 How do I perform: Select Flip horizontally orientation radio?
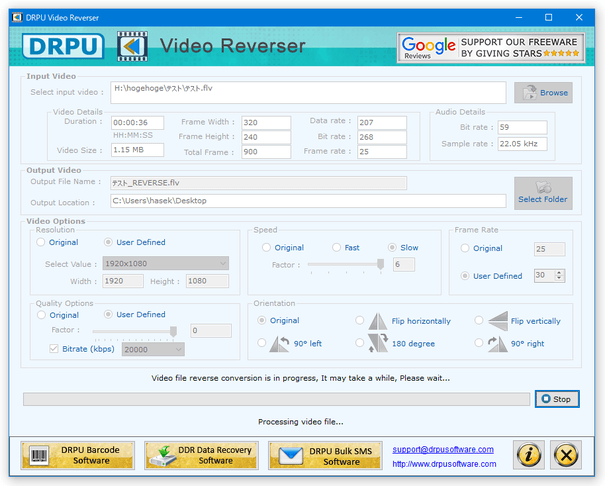(360, 321)
